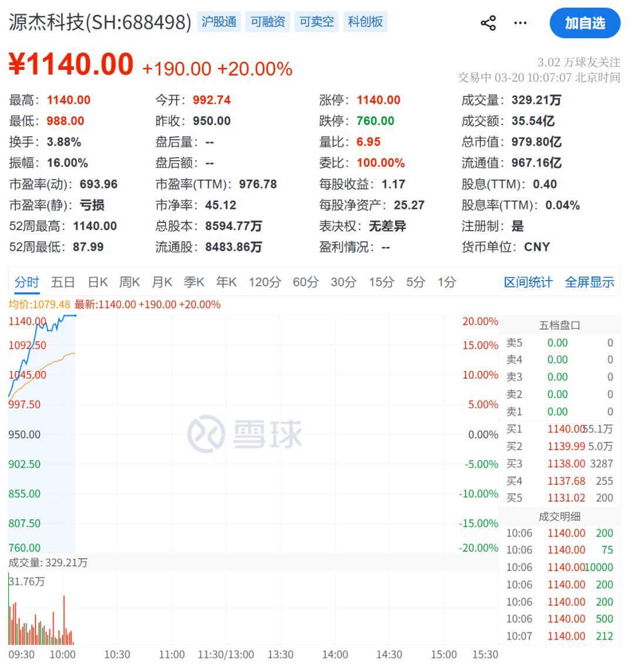Viewport: 634px width, 672px height.
Task: Click the 全屏显示 link
Action: click(x=589, y=282)
